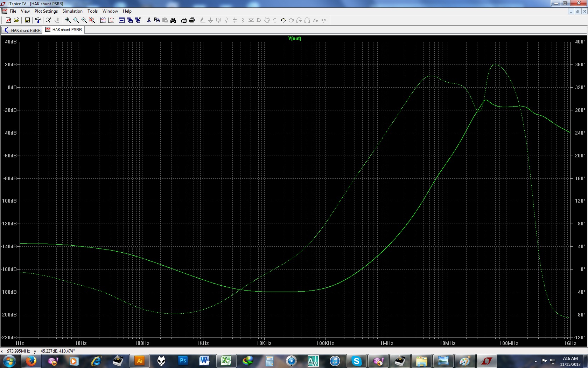The image size is (588, 368).
Task: Save the file with the floppy disk icon
Action: pos(27,20)
